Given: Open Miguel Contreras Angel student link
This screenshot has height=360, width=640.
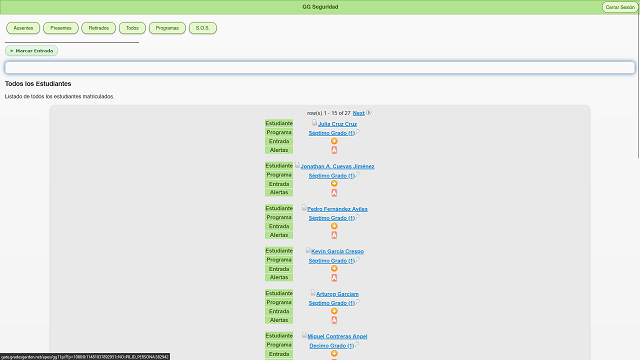Looking at the screenshot, I should click(x=338, y=336).
